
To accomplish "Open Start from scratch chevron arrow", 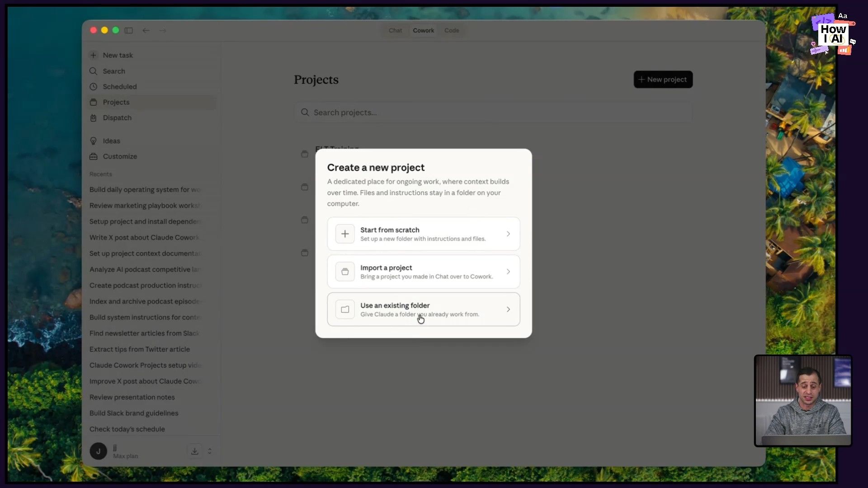I will point(508,234).
